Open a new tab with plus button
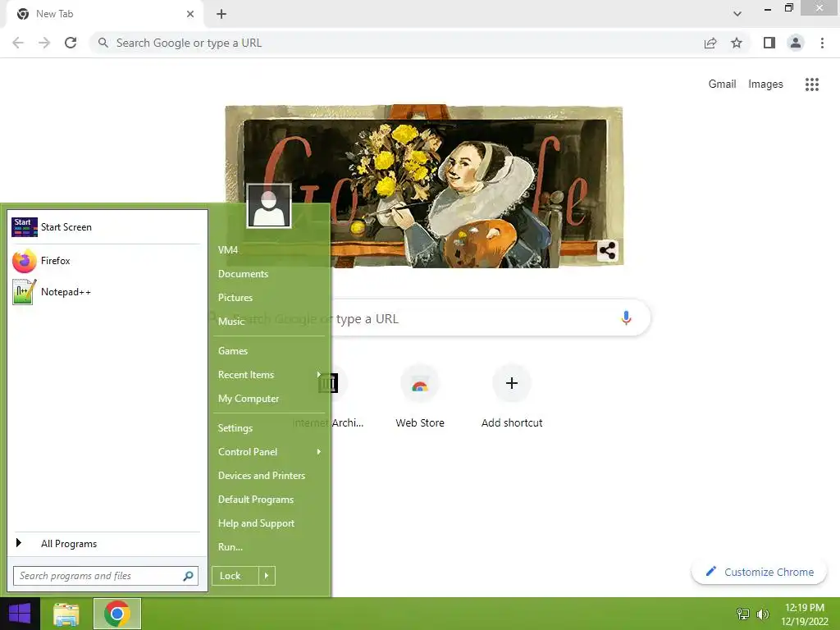 tap(221, 14)
